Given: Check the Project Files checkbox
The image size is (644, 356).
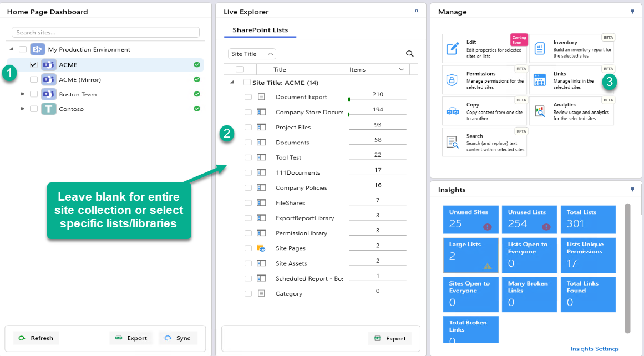Looking at the screenshot, I should (248, 128).
